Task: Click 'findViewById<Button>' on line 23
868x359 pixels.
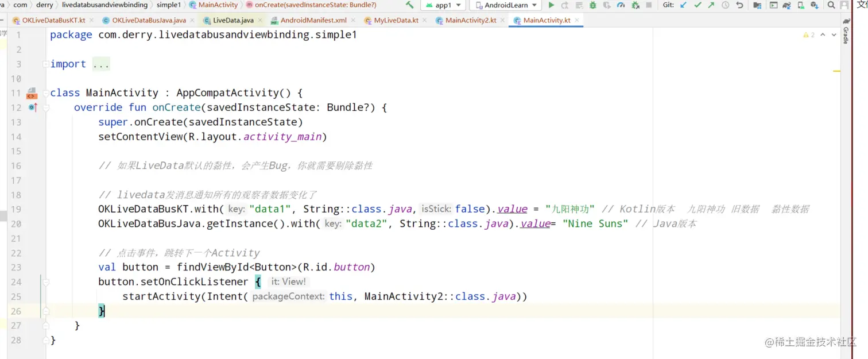Action: pyautogui.click(x=237, y=267)
